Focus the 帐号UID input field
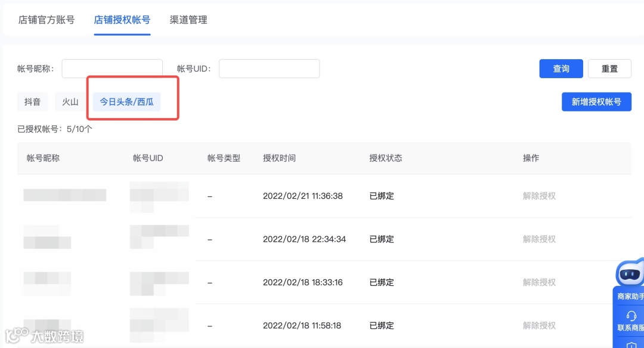This screenshot has height=348, width=644. tap(269, 69)
